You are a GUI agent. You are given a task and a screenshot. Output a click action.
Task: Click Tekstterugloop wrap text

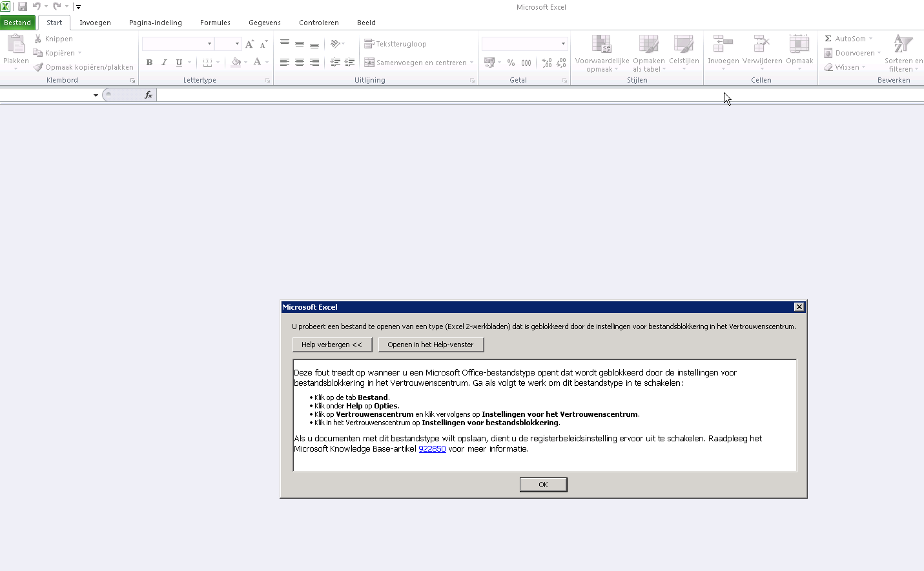395,44
